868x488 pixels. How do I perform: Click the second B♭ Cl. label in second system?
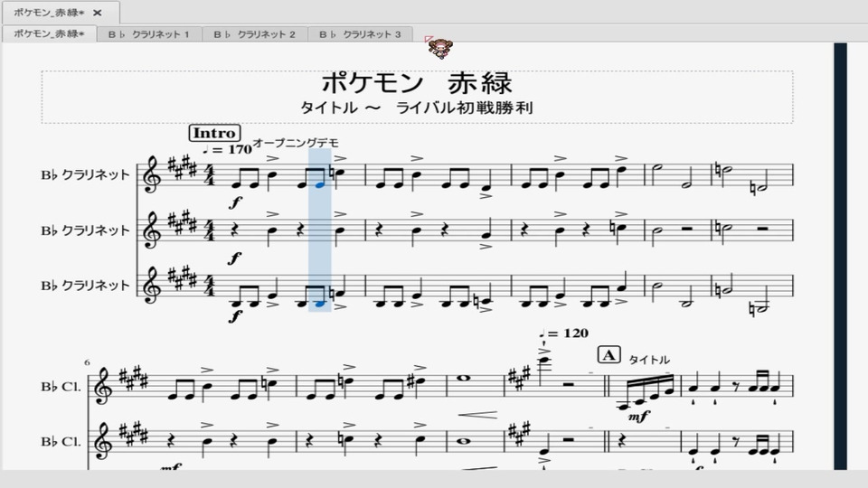click(61, 442)
